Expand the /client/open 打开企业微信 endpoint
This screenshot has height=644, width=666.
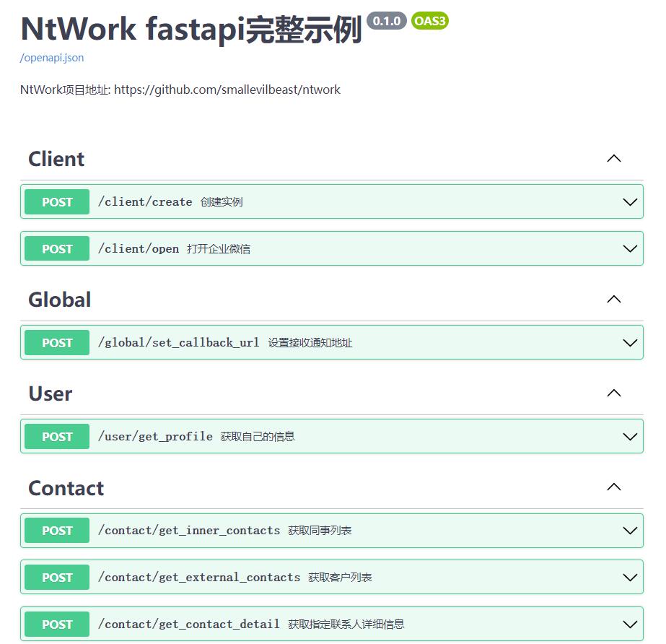[628, 248]
